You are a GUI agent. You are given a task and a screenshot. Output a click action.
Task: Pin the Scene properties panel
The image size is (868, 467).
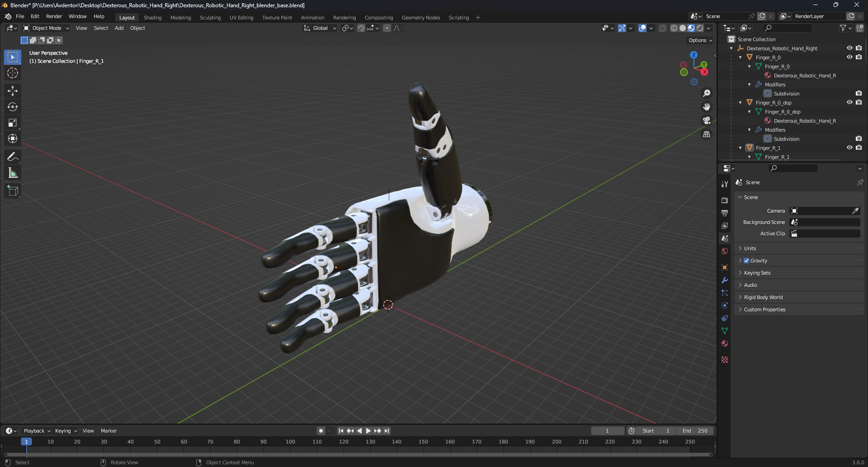pos(860,182)
